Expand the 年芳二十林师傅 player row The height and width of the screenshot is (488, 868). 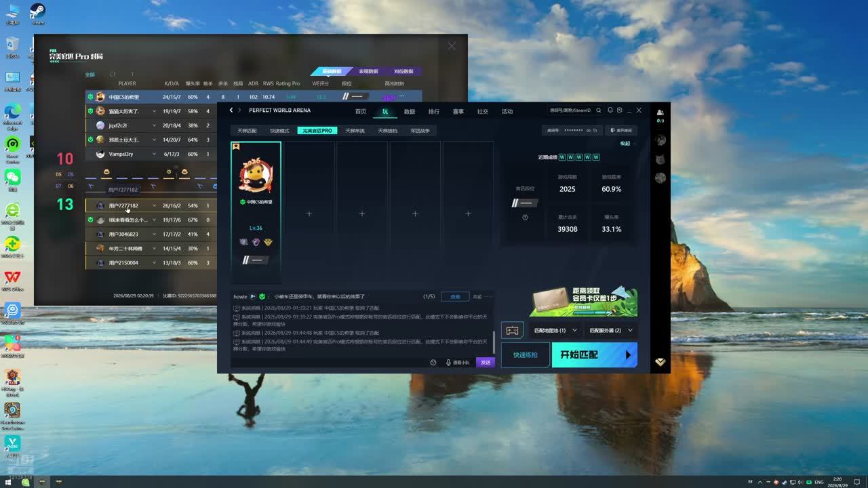point(154,248)
